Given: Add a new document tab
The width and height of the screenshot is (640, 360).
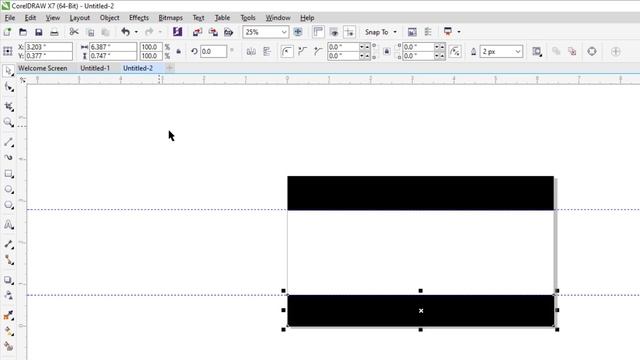Looking at the screenshot, I should point(170,68).
